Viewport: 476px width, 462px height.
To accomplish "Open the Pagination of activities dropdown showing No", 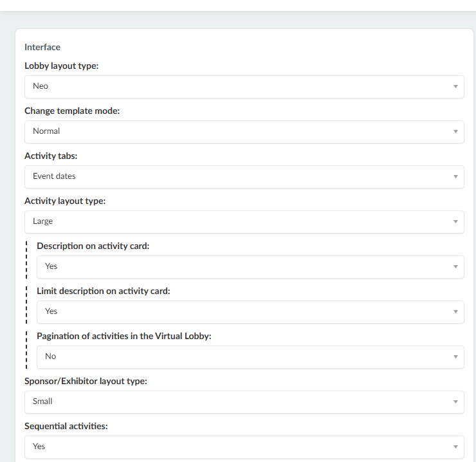I will coord(250,357).
